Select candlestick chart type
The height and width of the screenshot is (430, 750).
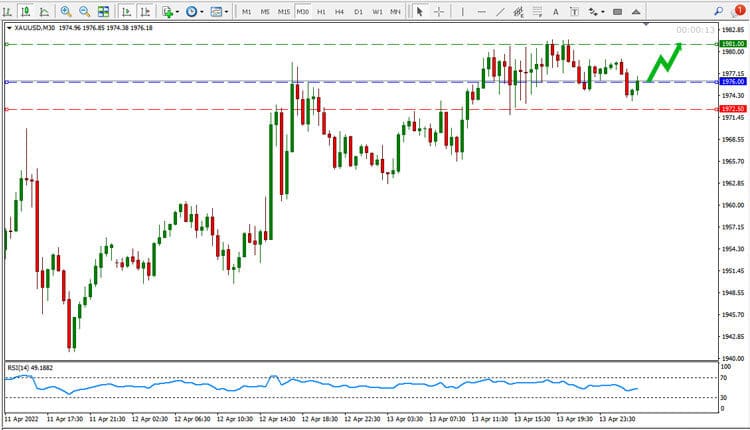[27, 12]
